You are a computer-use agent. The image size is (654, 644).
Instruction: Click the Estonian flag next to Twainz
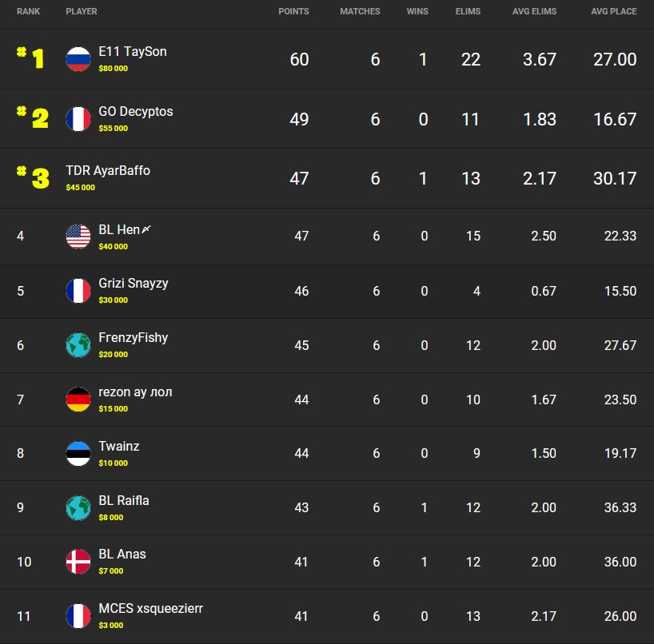(78, 454)
